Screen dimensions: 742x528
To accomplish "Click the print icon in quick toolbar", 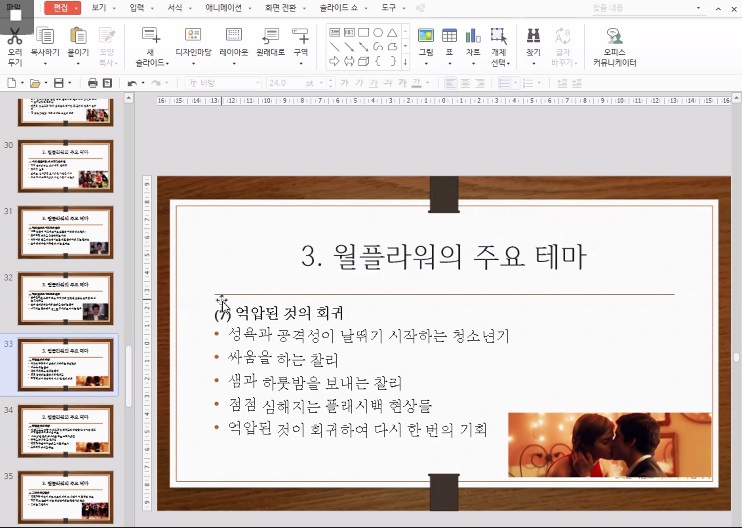I will point(92,83).
